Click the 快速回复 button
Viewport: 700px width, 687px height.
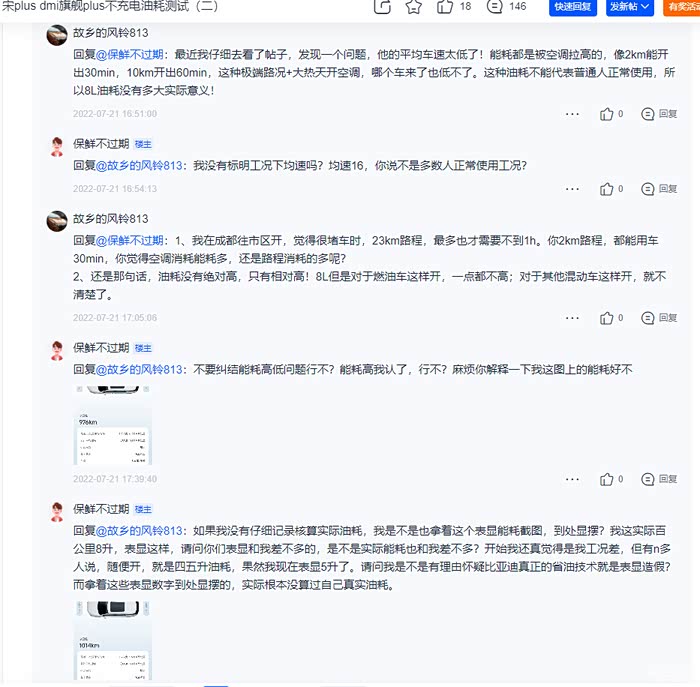pos(573,7)
